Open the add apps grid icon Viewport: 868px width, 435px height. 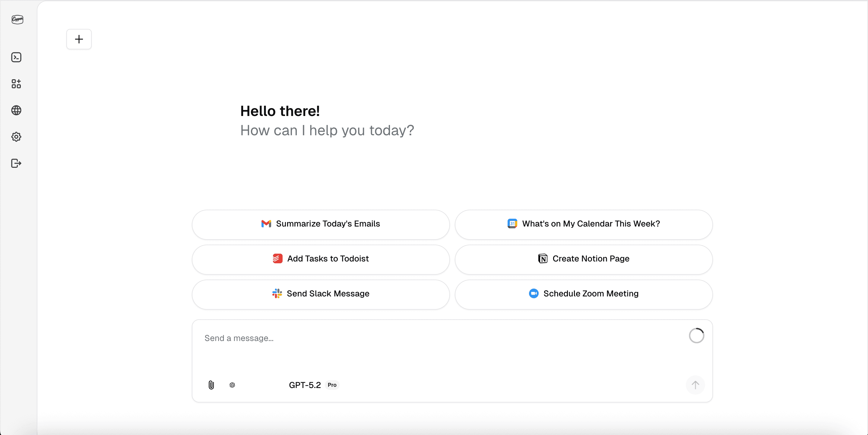tap(16, 84)
